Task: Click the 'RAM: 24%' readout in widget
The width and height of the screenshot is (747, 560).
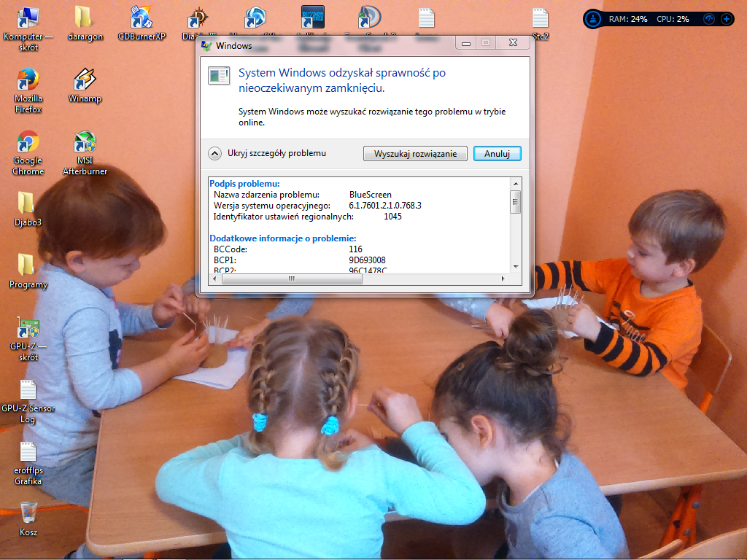Action: 628,19
